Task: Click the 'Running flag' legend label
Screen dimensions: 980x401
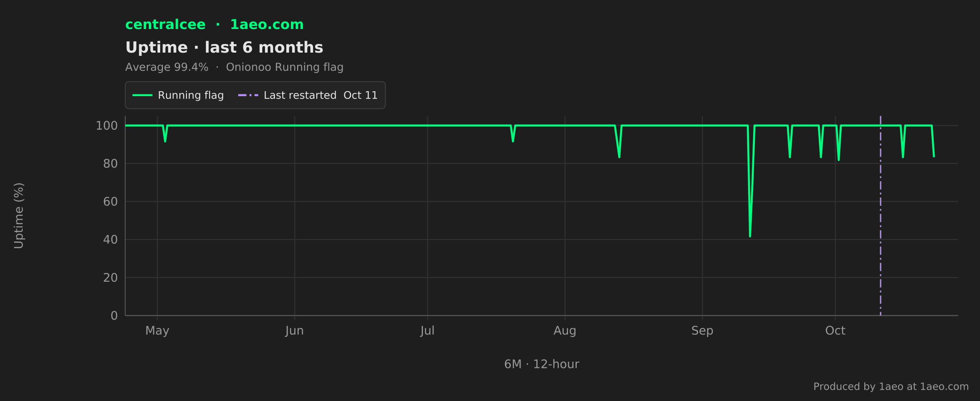Action: click(x=191, y=95)
